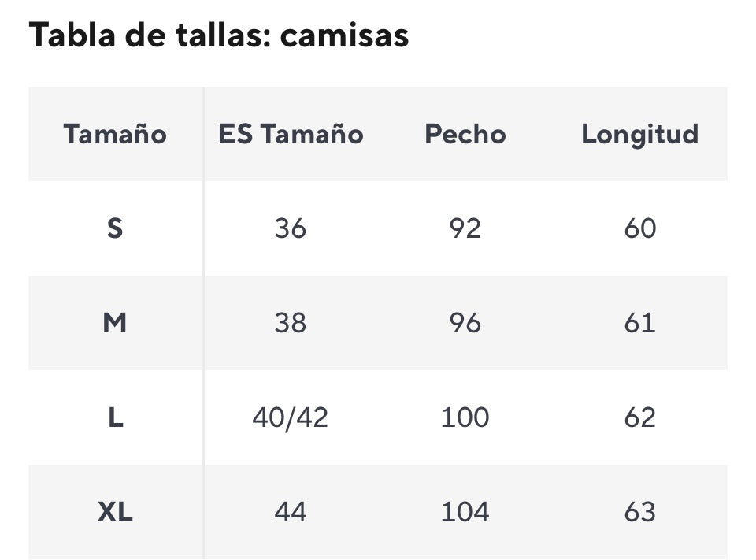Select the L size row label
The image size is (756, 560).
tap(115, 417)
